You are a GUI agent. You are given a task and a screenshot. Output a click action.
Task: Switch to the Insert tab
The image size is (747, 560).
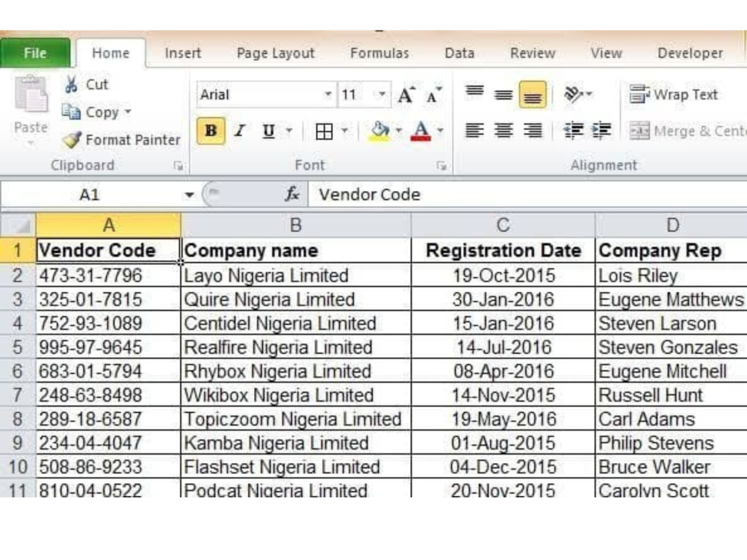point(183,53)
